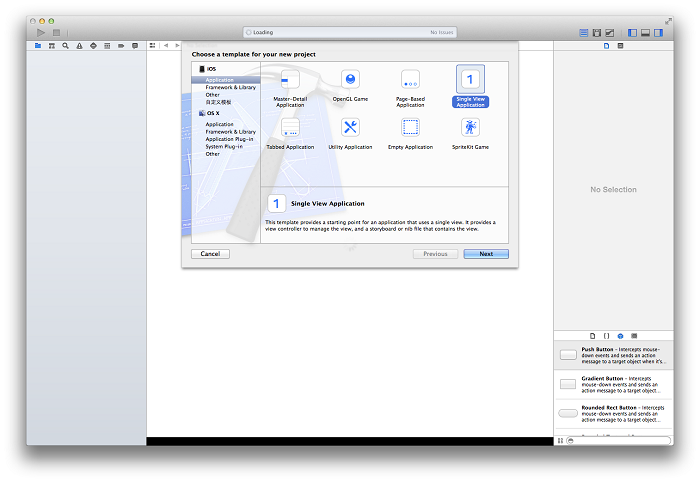Choose Empty Application template
This screenshot has height=482, width=700.
pos(410,133)
